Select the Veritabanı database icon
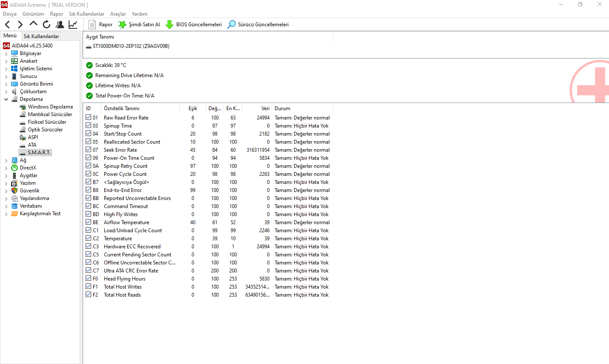The height and width of the screenshot is (364, 609). 14,206
